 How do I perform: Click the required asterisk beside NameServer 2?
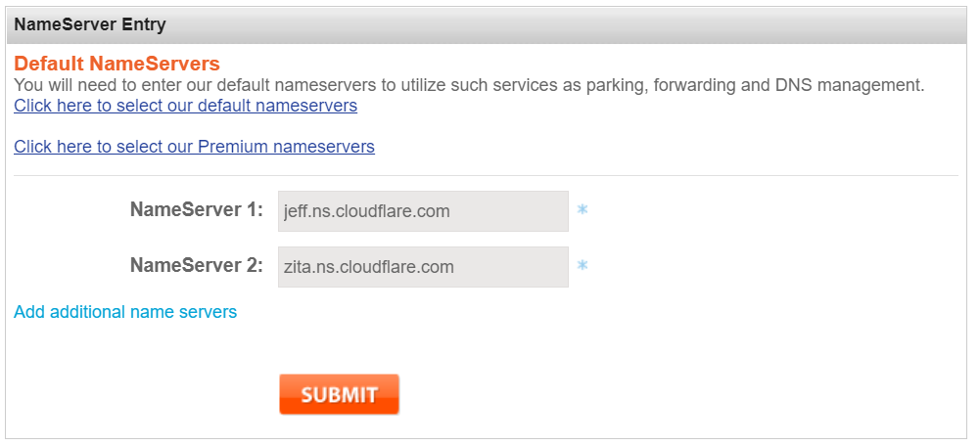[x=582, y=266]
